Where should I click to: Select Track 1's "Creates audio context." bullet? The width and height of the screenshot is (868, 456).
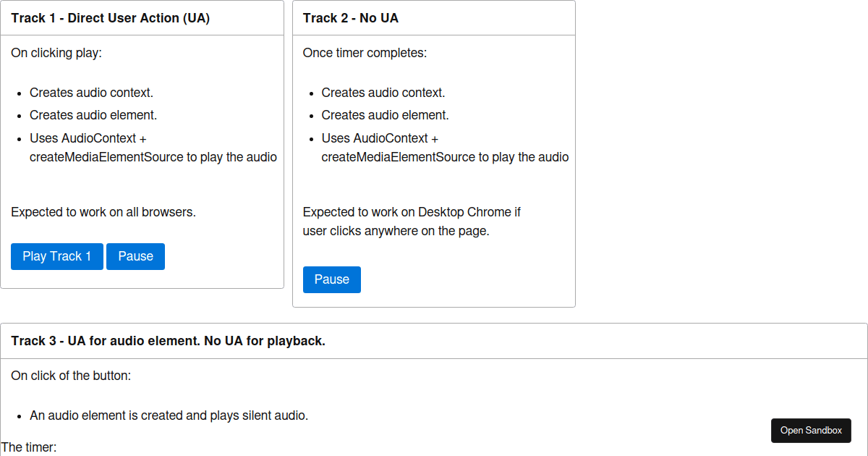(91, 93)
